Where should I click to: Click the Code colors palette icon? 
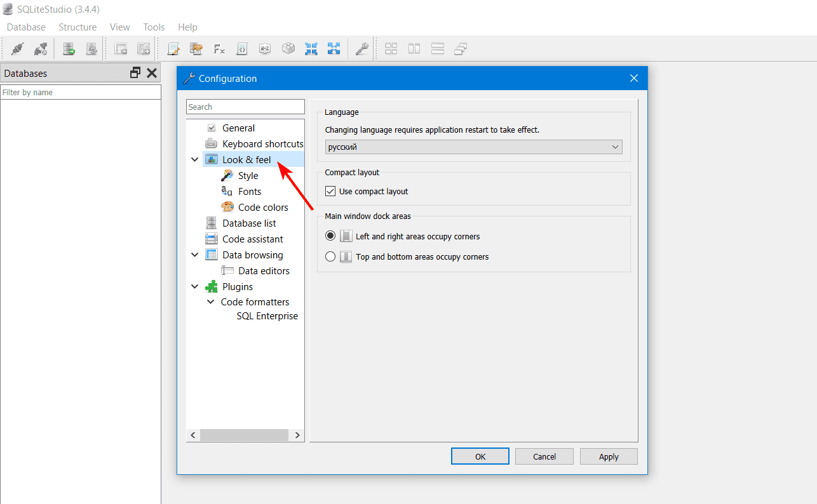227,207
